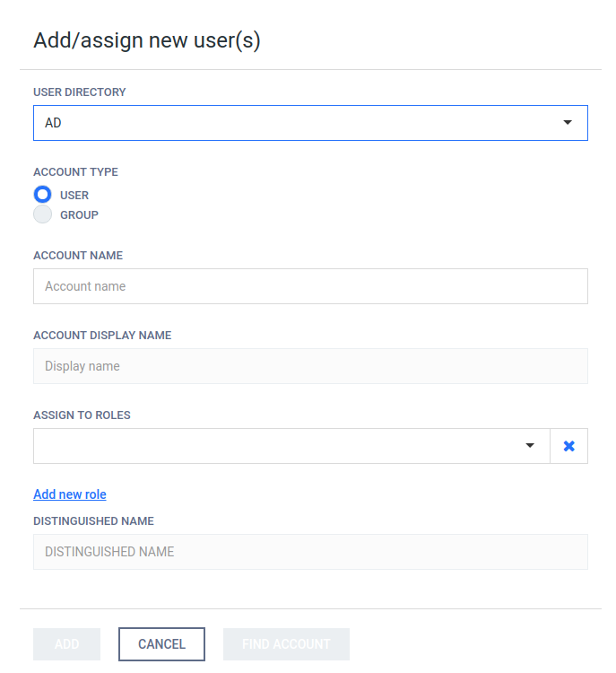616x673 pixels.
Task: Click the FIND ACCOUNT button
Action: point(286,644)
